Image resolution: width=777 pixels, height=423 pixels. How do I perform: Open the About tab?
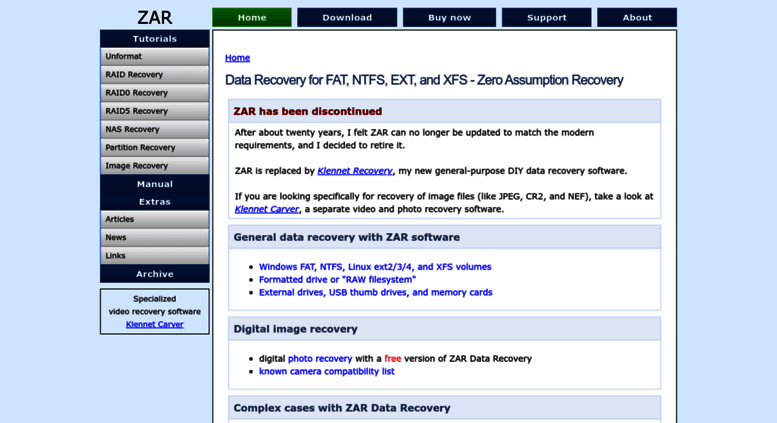(x=637, y=17)
